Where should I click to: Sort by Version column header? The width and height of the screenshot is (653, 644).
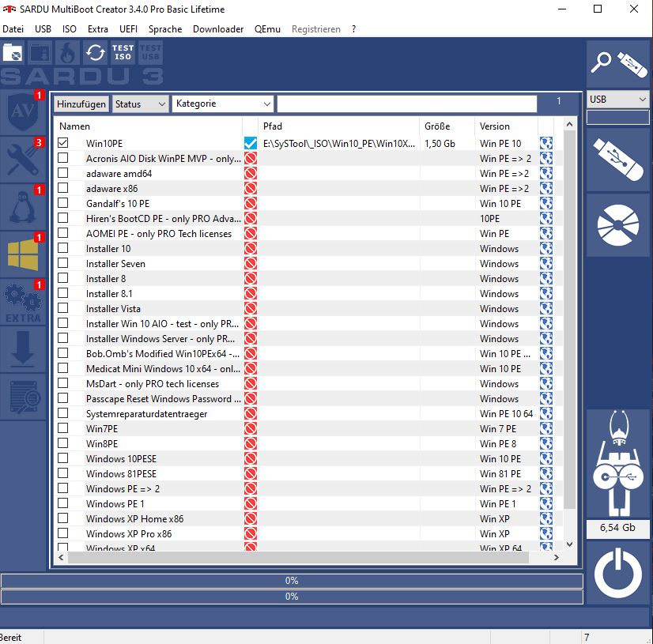click(x=507, y=126)
